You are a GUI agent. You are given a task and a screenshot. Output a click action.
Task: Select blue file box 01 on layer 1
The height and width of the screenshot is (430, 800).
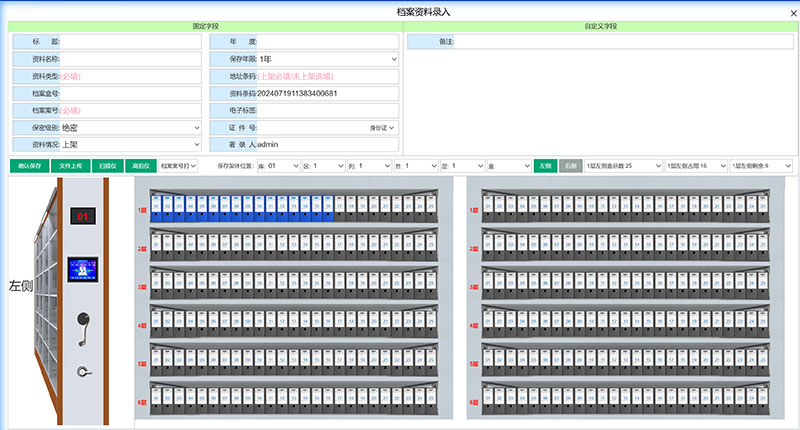[156, 207]
